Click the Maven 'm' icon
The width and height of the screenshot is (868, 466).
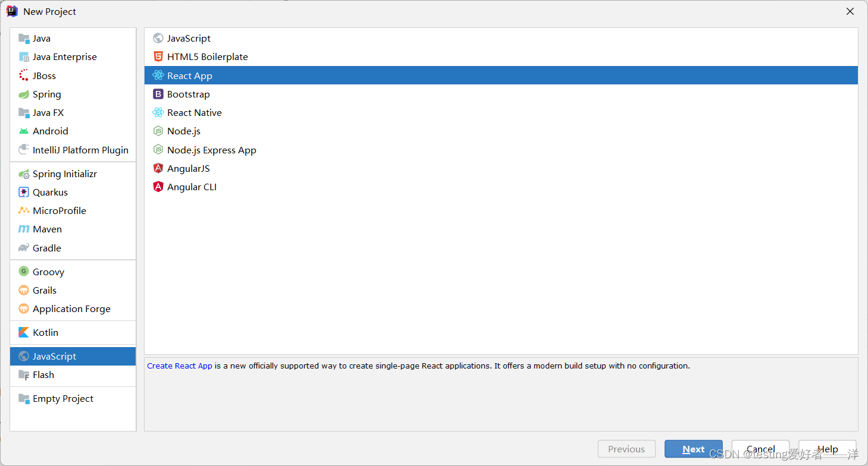click(x=24, y=229)
